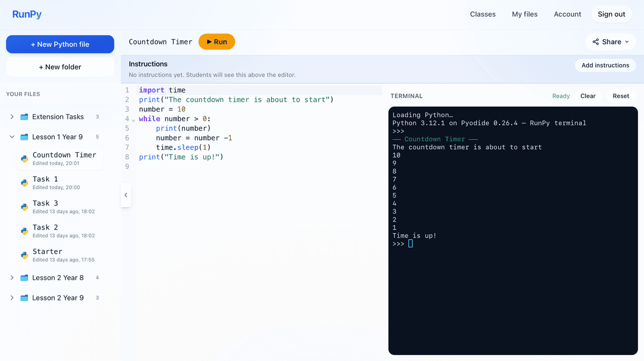Click the Python icon beside Starter
The image size is (644, 361).
click(25, 255)
